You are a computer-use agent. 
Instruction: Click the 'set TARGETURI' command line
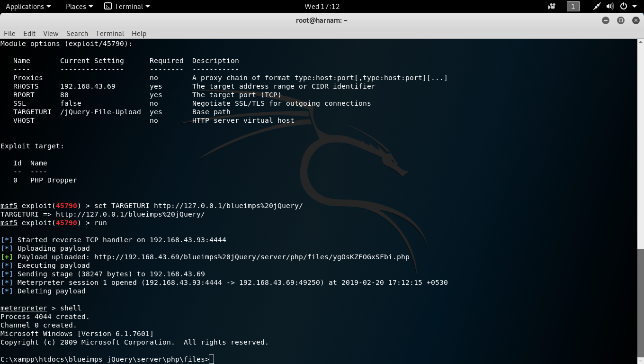coord(152,206)
